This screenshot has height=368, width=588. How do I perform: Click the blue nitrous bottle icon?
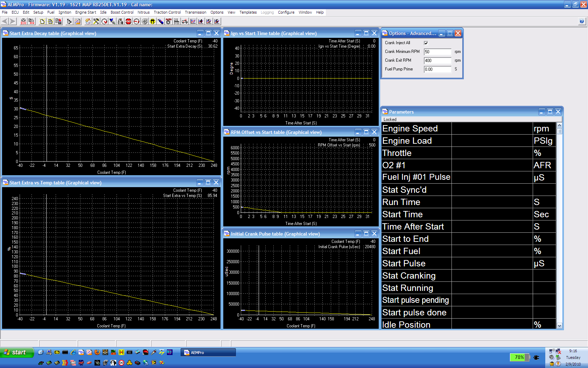[x=161, y=21]
